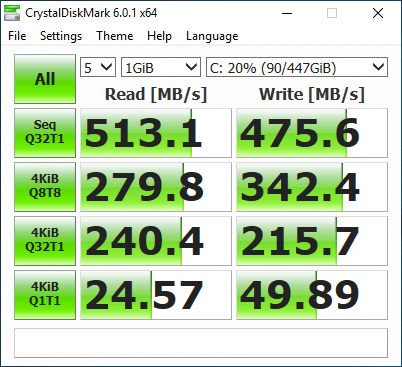Screen dimensions: 402x367
Task: Expand the test count dropdown showing 5
Action: (98, 67)
